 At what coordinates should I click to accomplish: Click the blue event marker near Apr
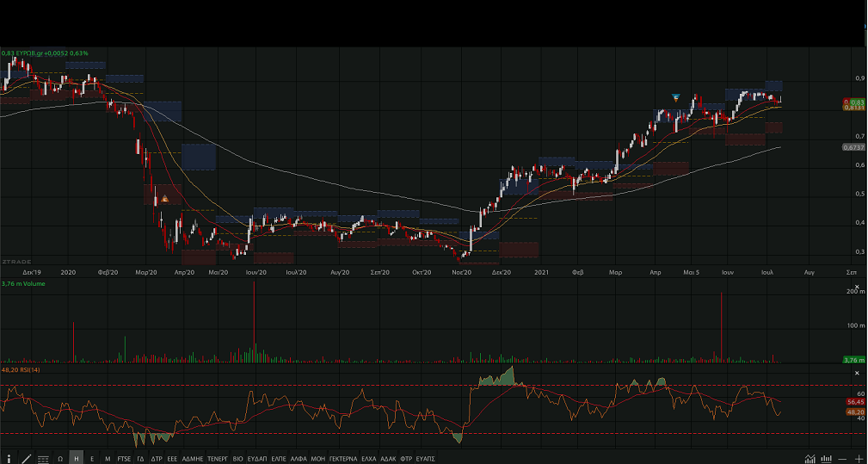point(676,96)
